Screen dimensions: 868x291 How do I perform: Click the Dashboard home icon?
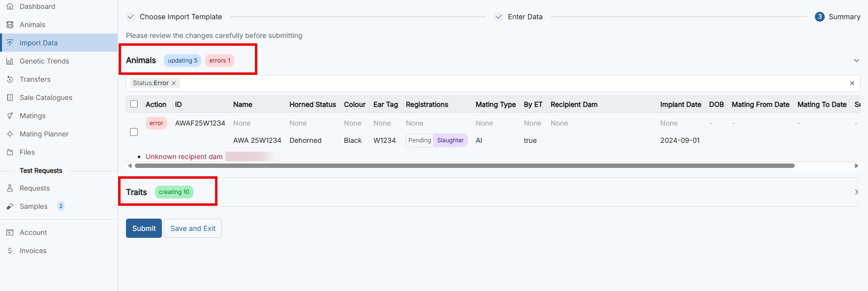click(x=10, y=6)
